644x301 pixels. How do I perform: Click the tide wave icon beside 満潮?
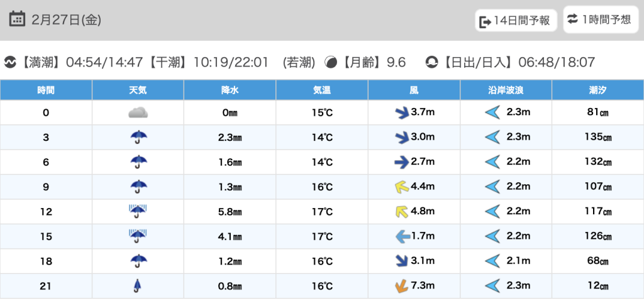(11, 62)
